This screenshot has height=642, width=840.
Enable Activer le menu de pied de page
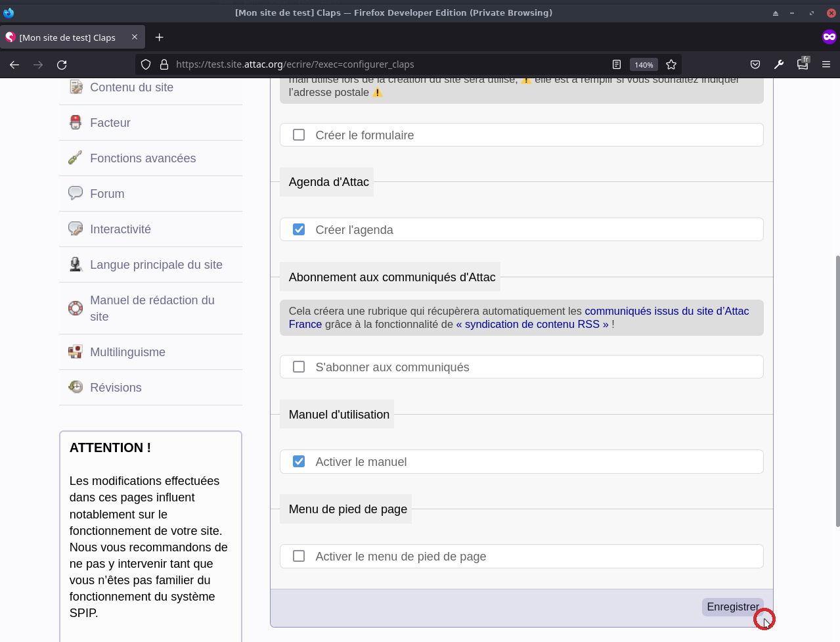click(299, 556)
